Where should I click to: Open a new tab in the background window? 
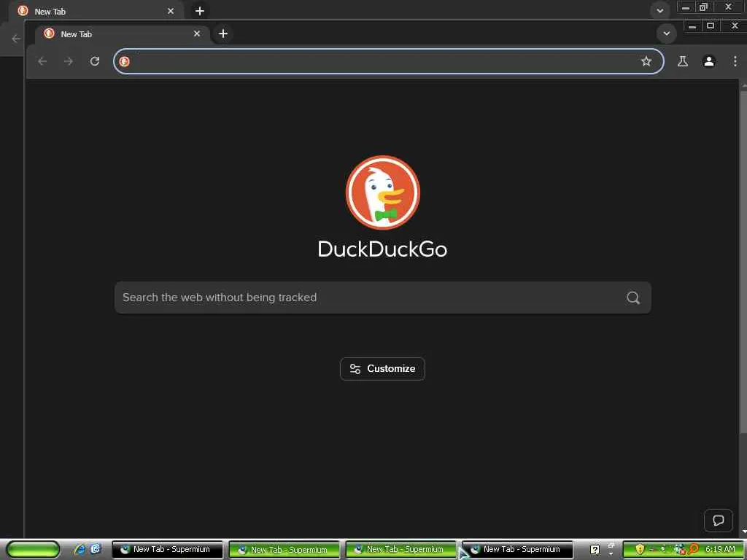tap(200, 11)
